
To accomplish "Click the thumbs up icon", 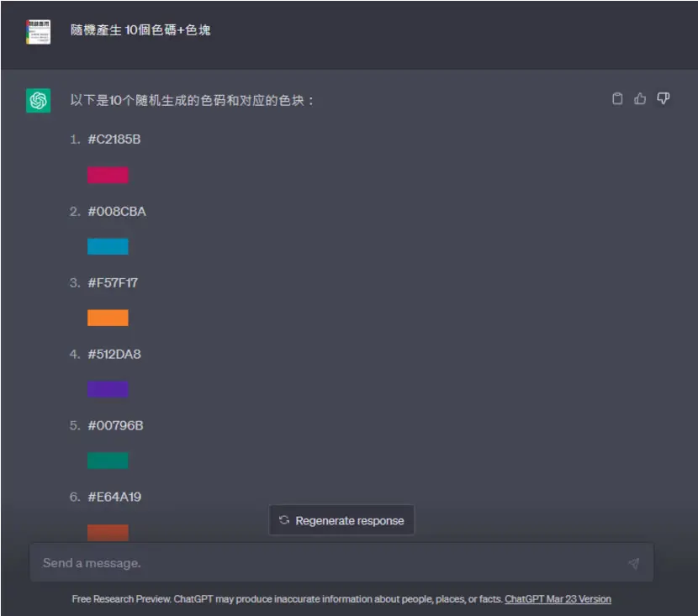I will click(640, 98).
